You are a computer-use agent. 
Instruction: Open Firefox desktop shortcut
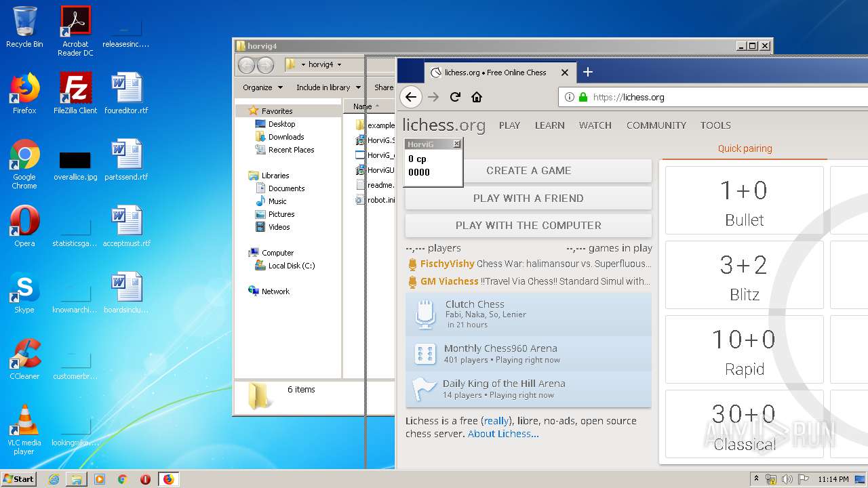(24, 94)
